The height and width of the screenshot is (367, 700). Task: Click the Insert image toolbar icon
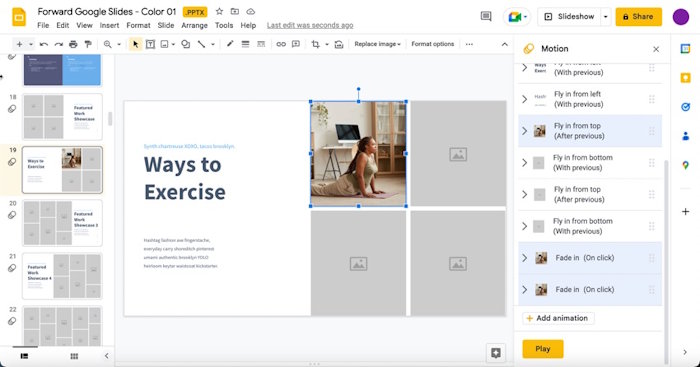(x=165, y=44)
